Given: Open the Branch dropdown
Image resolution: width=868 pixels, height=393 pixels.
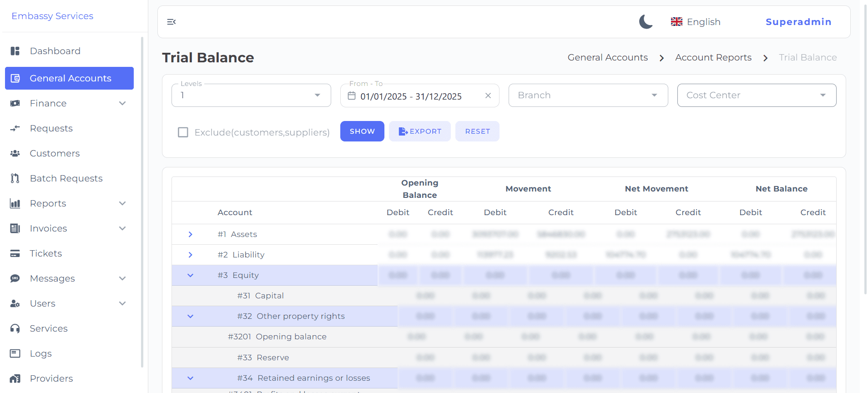Looking at the screenshot, I should [588, 95].
